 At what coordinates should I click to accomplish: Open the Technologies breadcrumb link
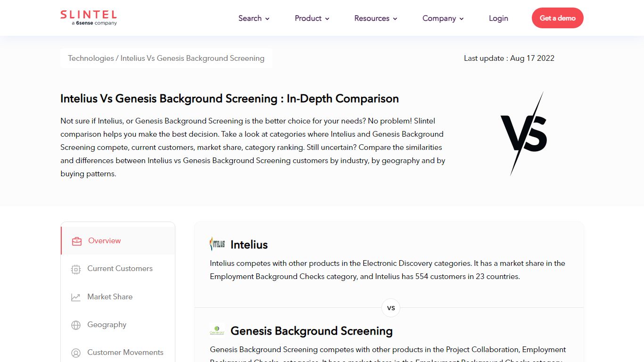click(x=91, y=58)
